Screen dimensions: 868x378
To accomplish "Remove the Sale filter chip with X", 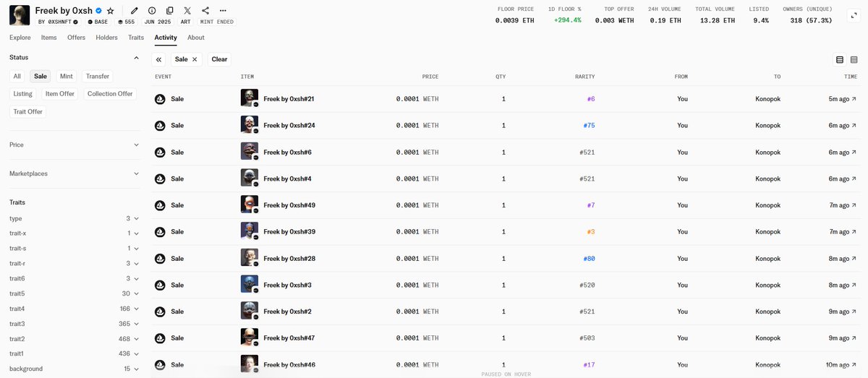I will (195, 59).
